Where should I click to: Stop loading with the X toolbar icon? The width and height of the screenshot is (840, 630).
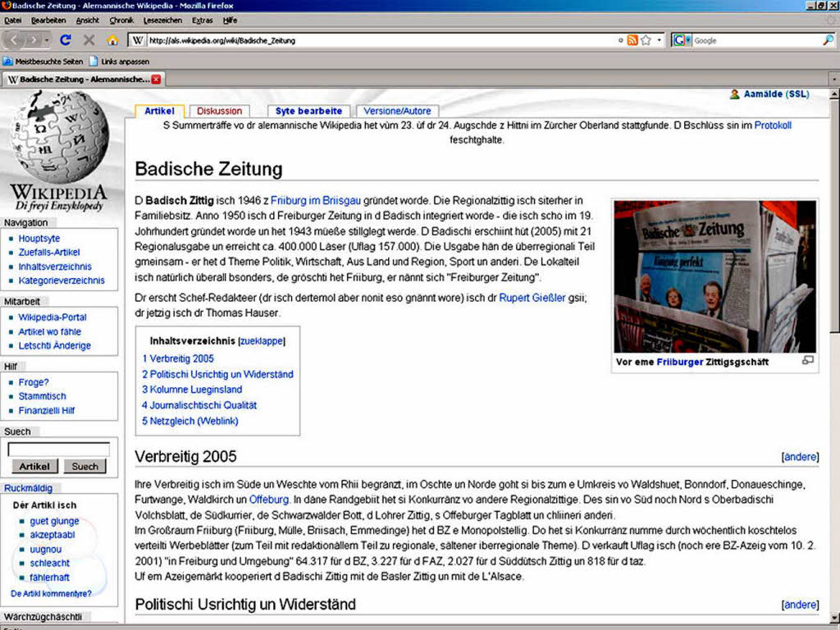[x=89, y=40]
